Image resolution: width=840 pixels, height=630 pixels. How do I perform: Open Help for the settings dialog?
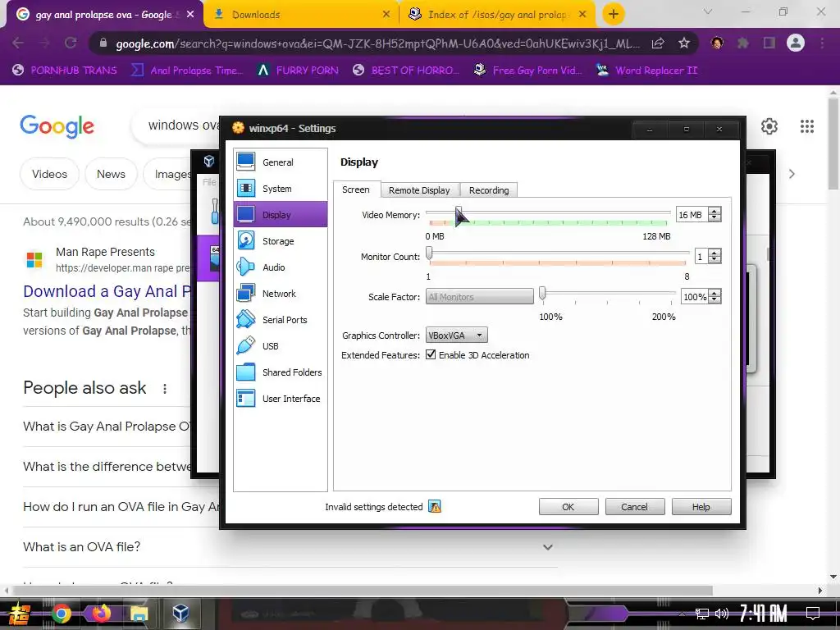point(701,507)
